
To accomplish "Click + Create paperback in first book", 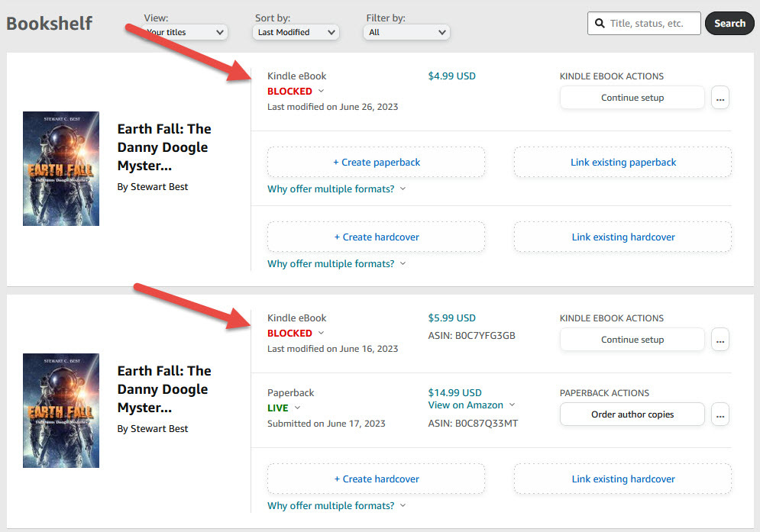I will pyautogui.click(x=376, y=163).
